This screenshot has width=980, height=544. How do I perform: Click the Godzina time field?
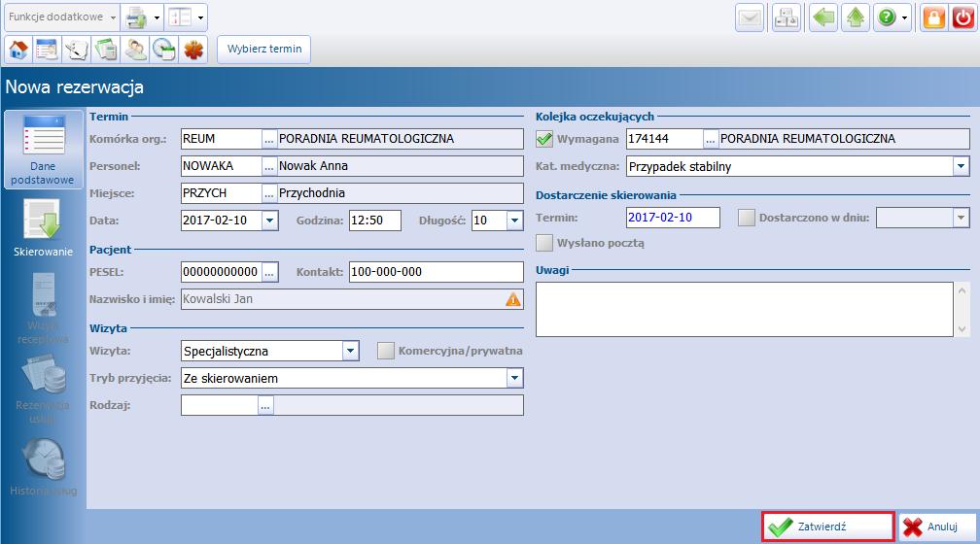pyautogui.click(x=375, y=221)
